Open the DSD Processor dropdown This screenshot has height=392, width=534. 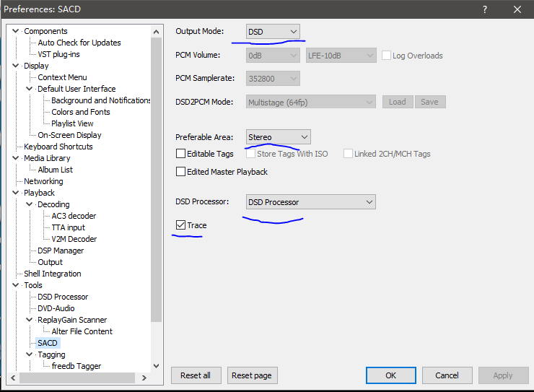pyautogui.click(x=310, y=202)
